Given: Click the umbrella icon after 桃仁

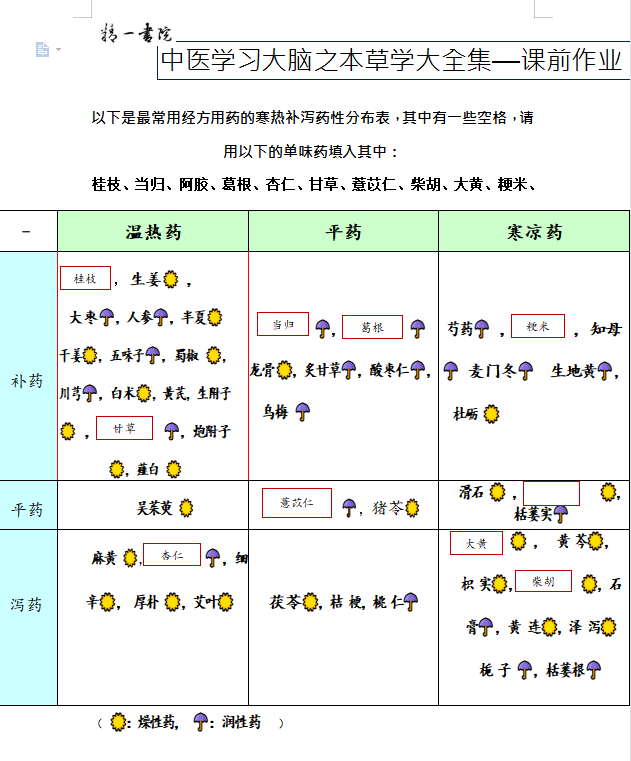Looking at the screenshot, I should (411, 602).
